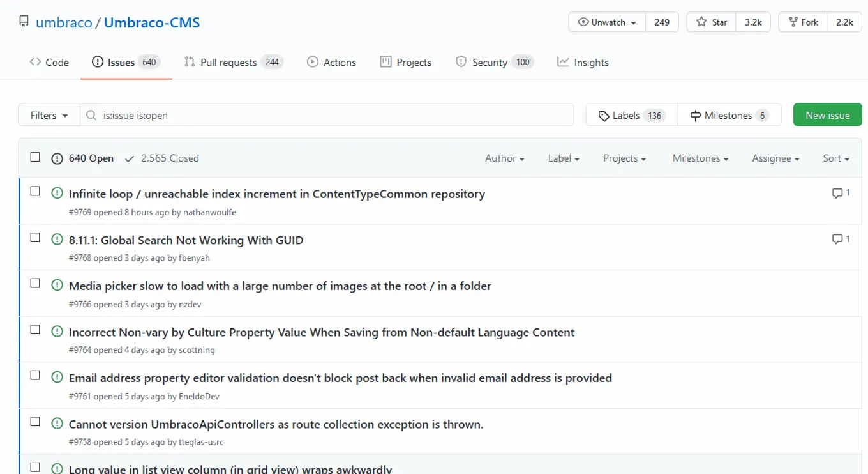The height and width of the screenshot is (474, 868).
Task: Expand the Author filter dropdown
Action: pos(504,158)
